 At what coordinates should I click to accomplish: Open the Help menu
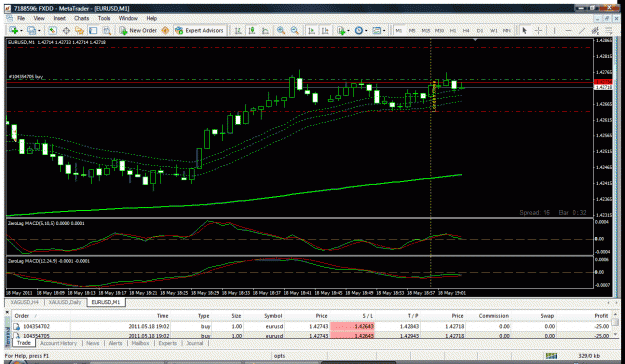151,18
